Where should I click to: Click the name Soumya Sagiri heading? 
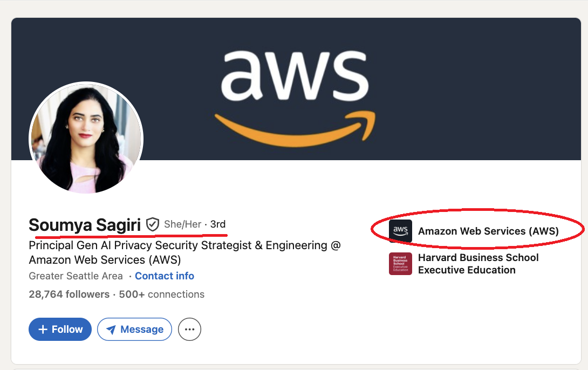[x=85, y=224]
